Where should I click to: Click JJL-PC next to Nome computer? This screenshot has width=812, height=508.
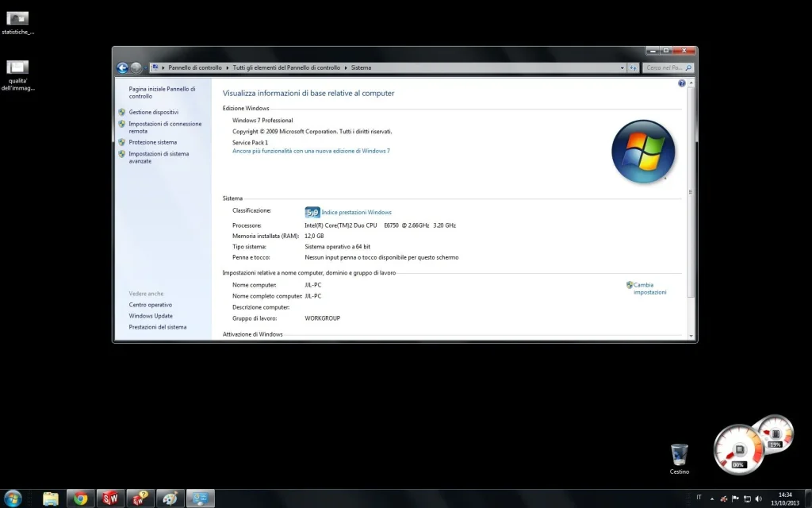[312, 285]
